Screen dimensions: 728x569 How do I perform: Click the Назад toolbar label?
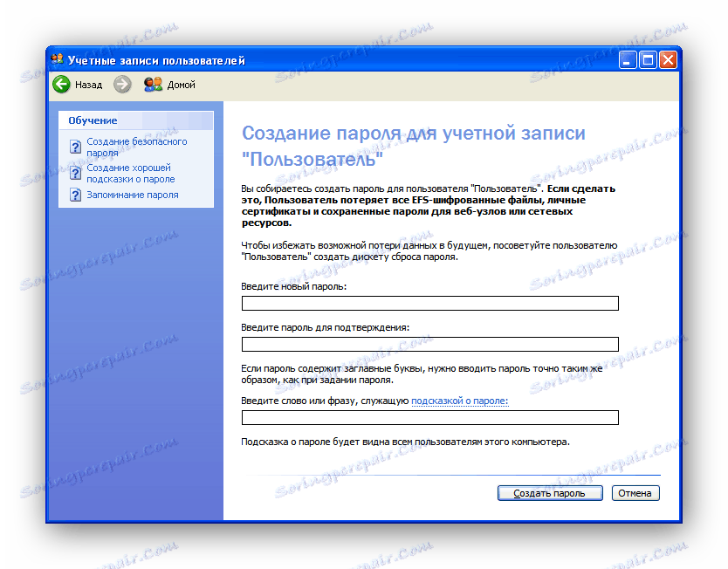(x=89, y=85)
